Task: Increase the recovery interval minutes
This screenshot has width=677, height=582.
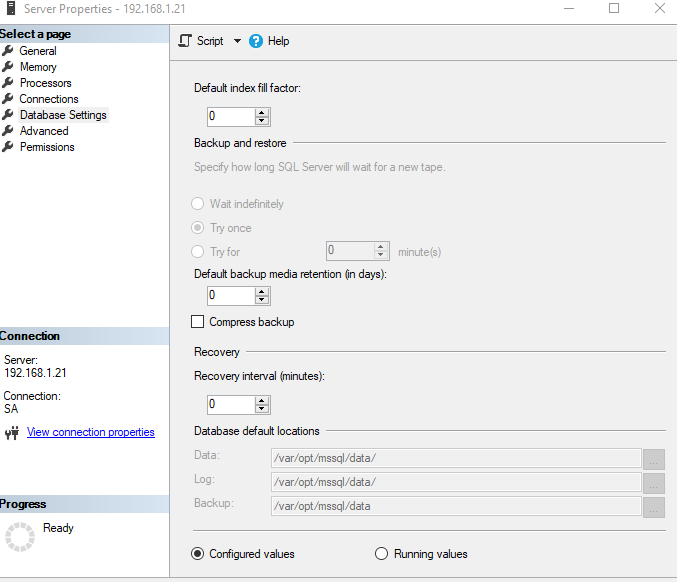Action: click(x=262, y=401)
